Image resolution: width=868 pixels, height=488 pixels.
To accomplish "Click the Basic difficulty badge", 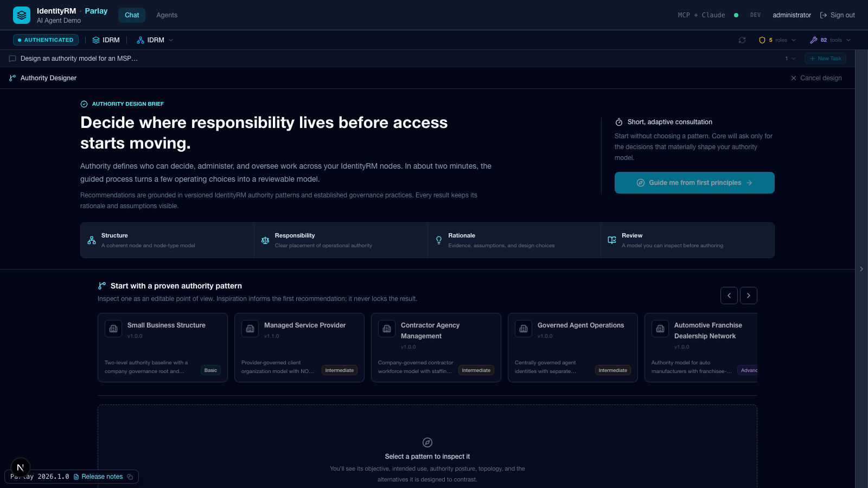I will 210,370.
